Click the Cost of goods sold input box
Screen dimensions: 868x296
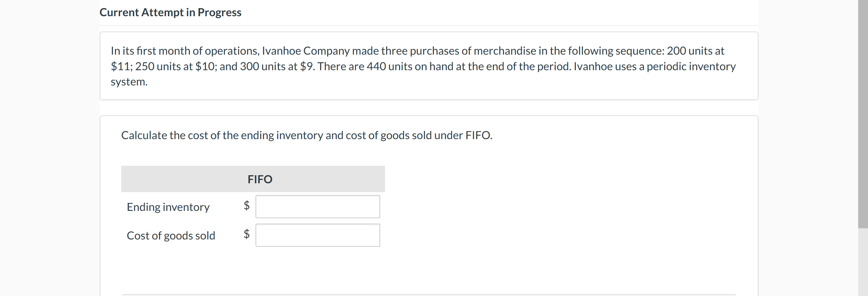[317, 235]
